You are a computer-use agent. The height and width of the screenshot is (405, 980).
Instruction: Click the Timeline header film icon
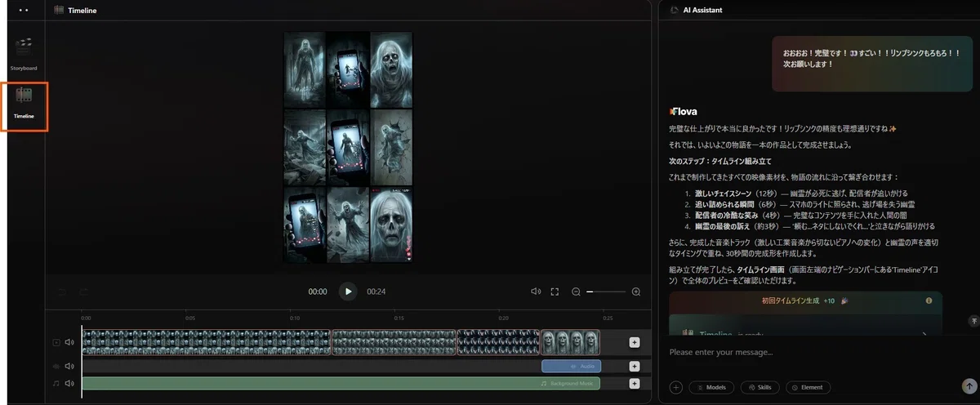(x=60, y=10)
